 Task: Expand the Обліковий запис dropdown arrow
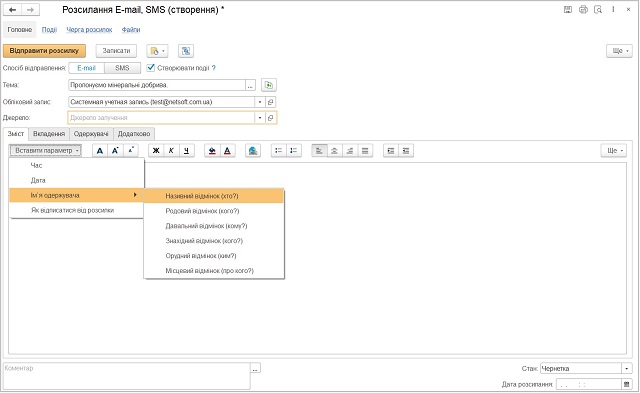point(260,102)
